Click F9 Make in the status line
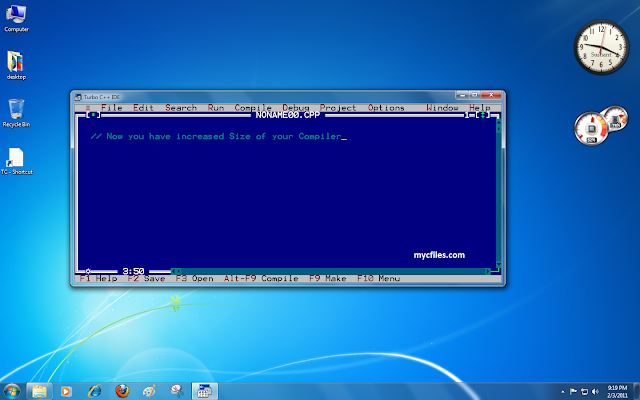Screen dimensions: 640x400 [x=328, y=279]
